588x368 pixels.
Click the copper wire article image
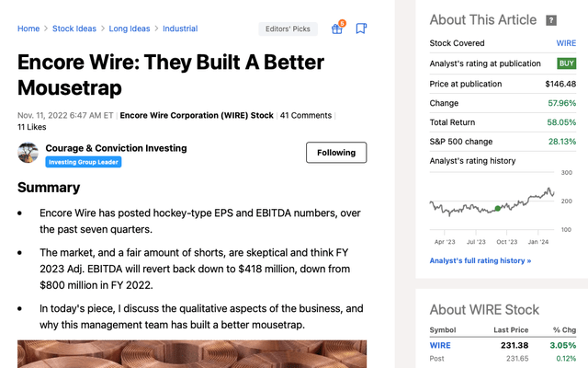point(192,354)
